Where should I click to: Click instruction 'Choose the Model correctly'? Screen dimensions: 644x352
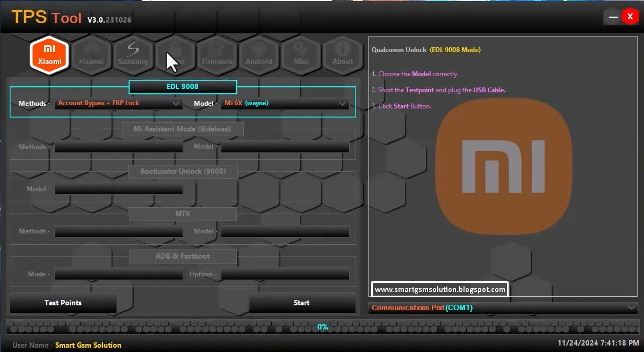[x=415, y=74]
